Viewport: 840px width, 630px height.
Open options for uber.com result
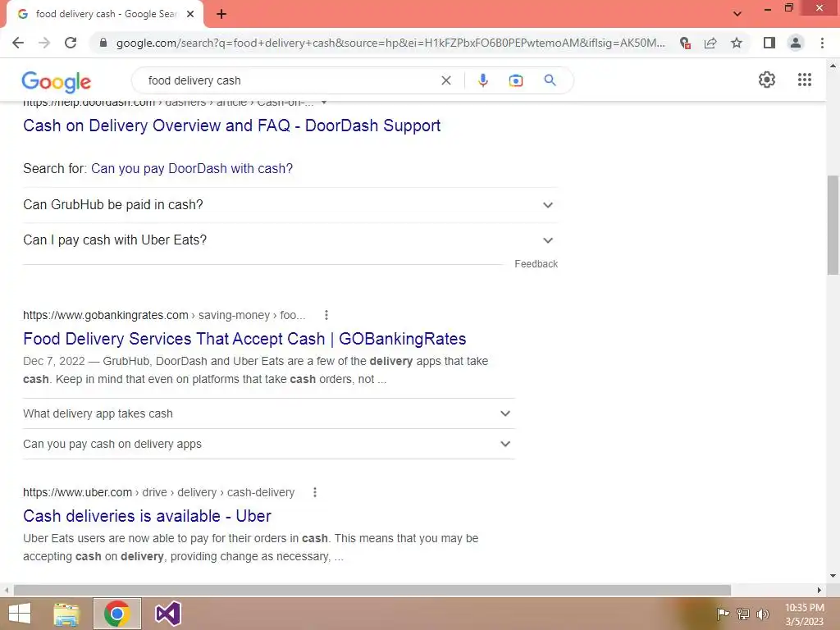coord(315,492)
